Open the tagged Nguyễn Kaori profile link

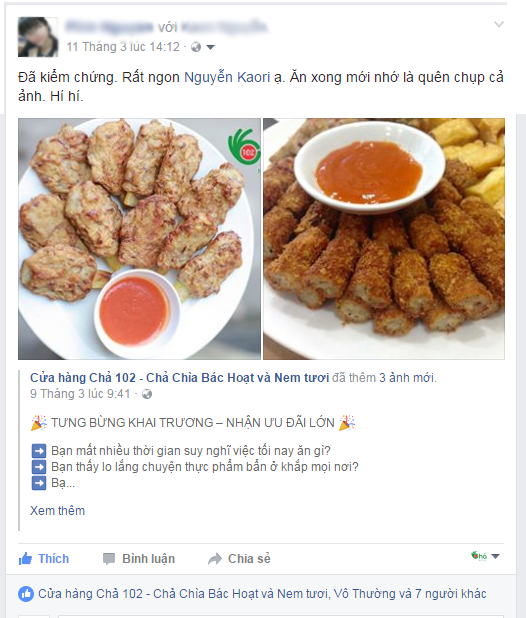point(227,77)
